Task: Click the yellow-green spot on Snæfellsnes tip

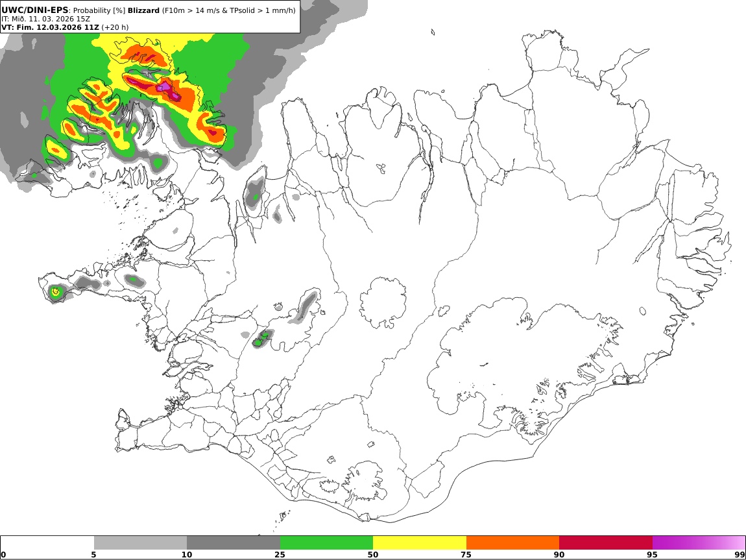Action: [56, 291]
